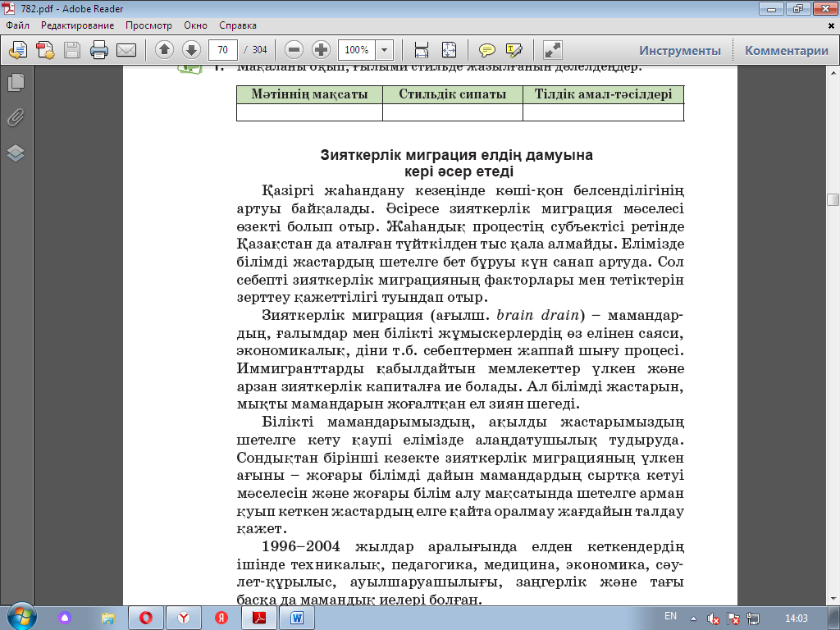Open the Инструменты pane
The width and height of the screenshot is (840, 630).
point(680,50)
